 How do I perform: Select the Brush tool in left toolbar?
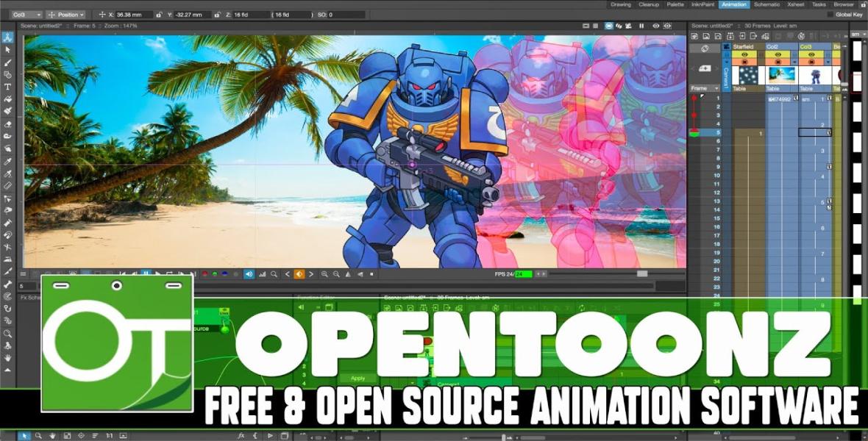click(8, 62)
